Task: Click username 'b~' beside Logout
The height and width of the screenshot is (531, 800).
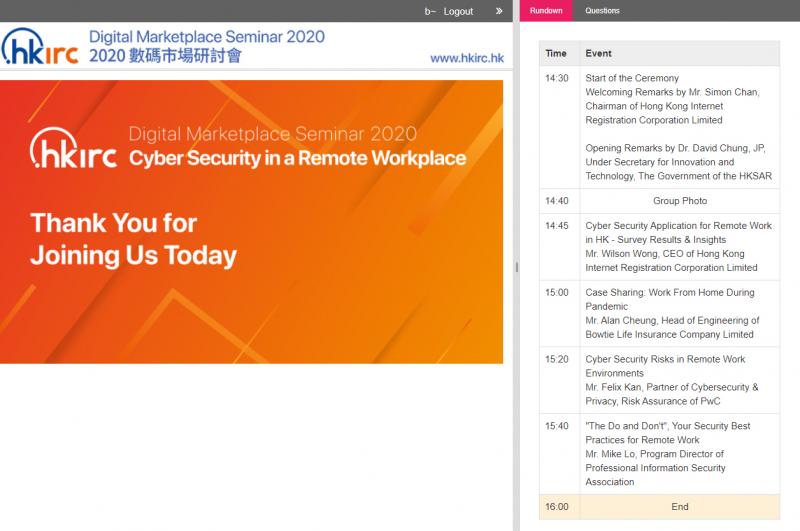Action: coord(430,11)
